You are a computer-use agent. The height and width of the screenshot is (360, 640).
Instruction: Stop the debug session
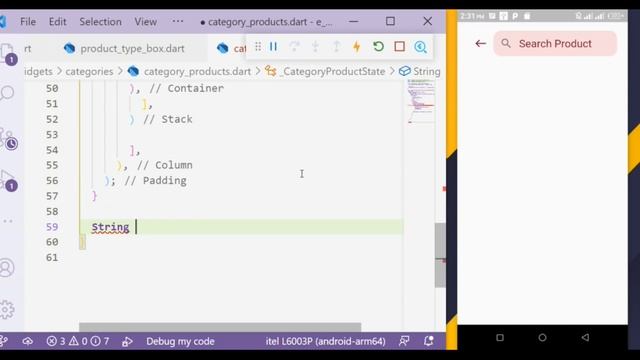pyautogui.click(x=400, y=47)
